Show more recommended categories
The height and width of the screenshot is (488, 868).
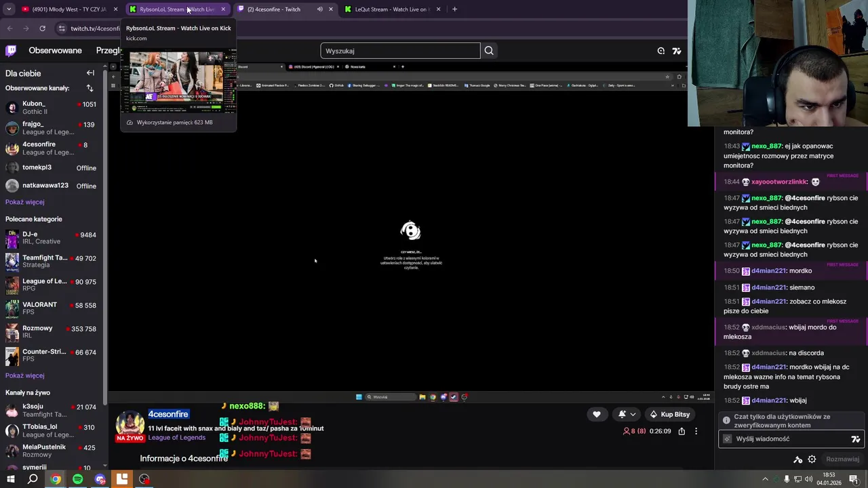point(25,375)
